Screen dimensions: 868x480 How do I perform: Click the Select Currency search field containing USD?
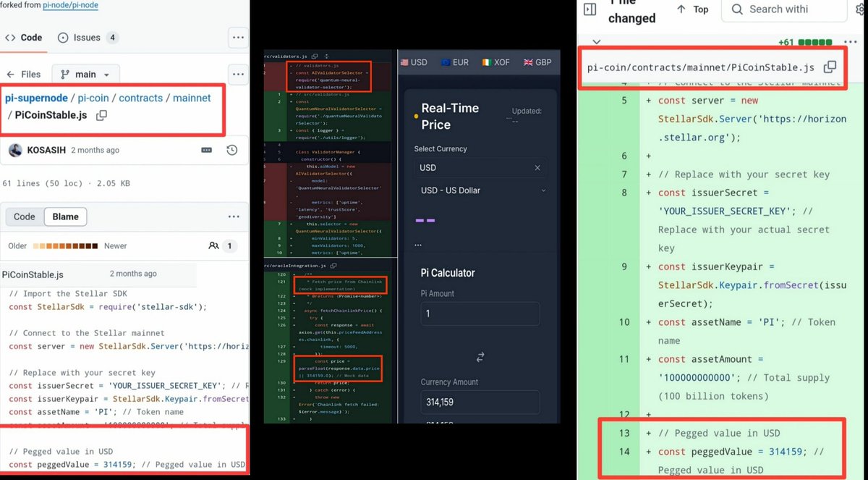coord(480,167)
